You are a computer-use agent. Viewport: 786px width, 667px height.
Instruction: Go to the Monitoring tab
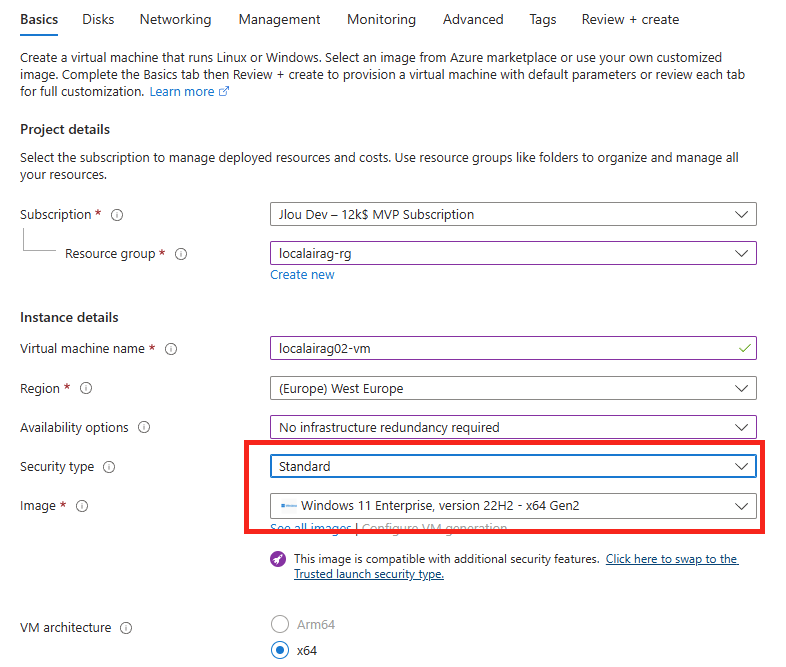pyautogui.click(x=381, y=20)
